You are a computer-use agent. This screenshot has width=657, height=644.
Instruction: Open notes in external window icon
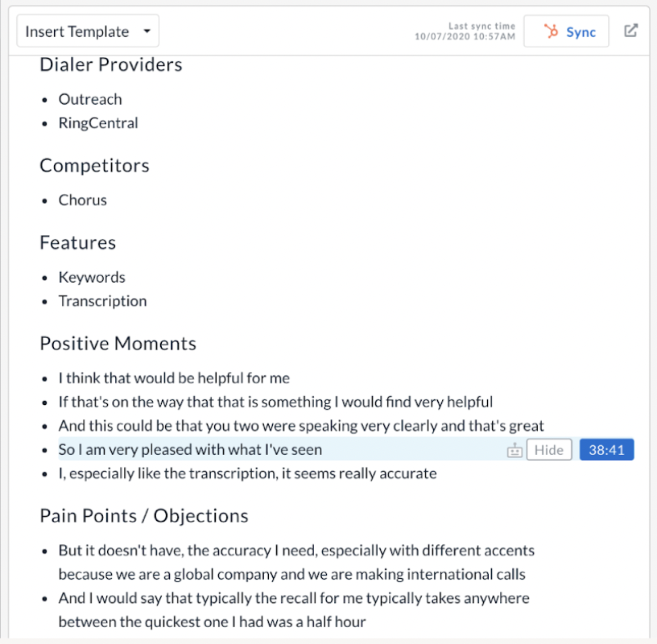point(630,31)
